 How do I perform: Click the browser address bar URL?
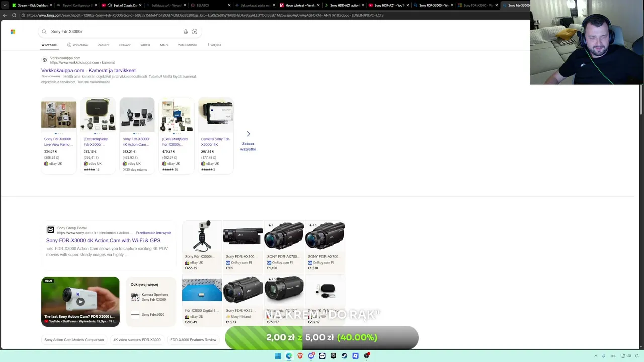click(x=205, y=15)
